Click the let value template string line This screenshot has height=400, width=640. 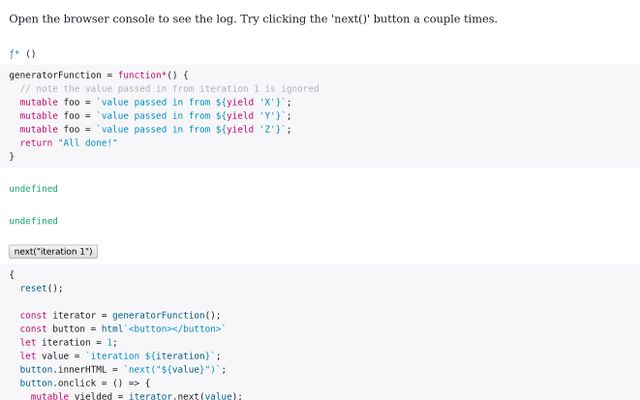[x=120, y=356]
